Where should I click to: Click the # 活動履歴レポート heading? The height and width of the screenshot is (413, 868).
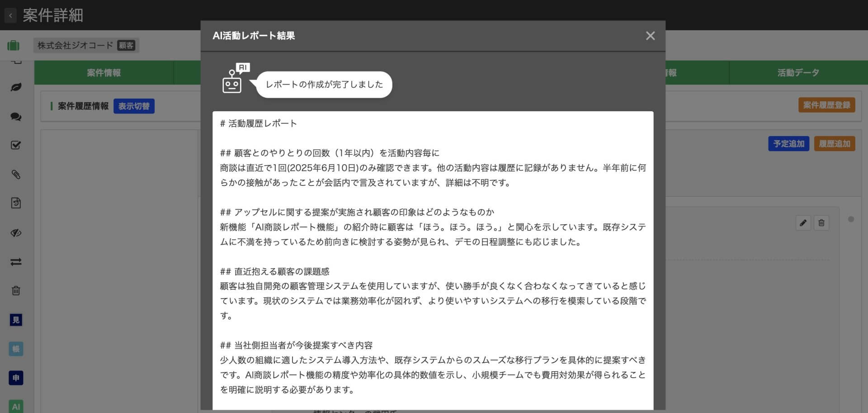point(258,123)
